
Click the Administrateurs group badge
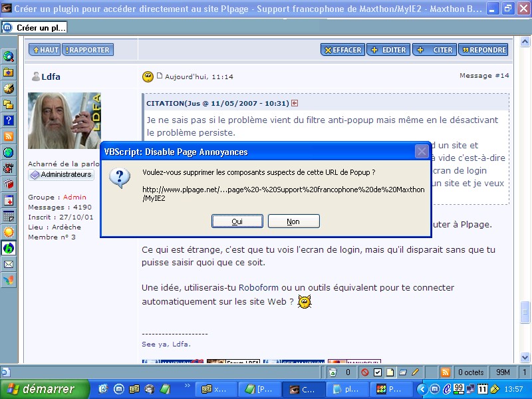[x=61, y=175]
